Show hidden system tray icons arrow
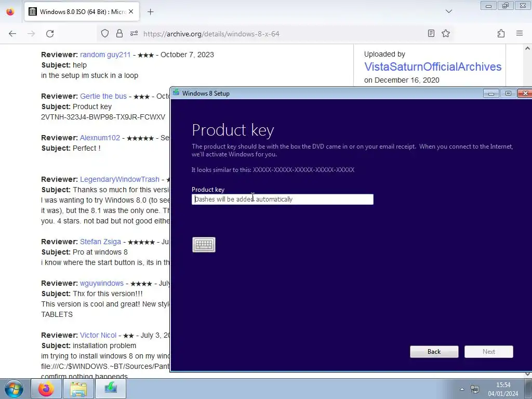Screen dimensions: 532x399 [462, 389]
